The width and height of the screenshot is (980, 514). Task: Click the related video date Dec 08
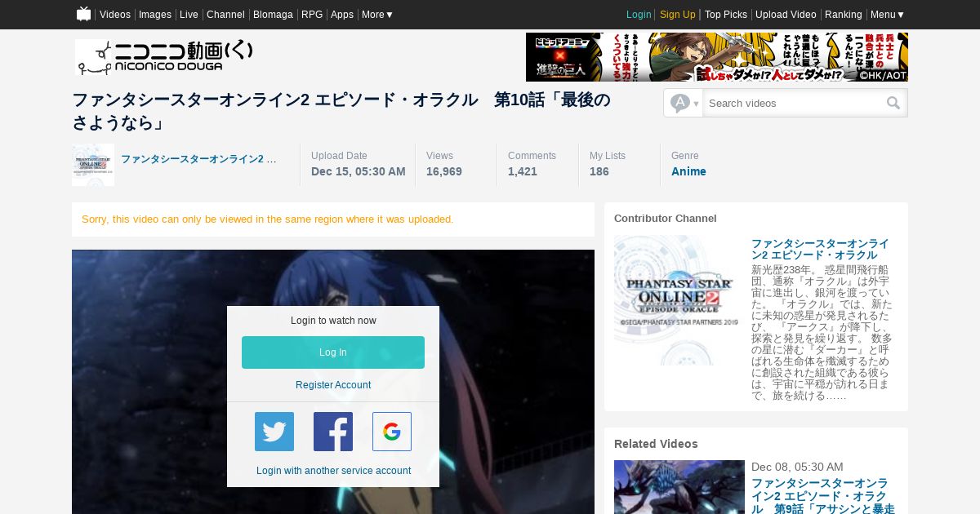[x=797, y=467]
